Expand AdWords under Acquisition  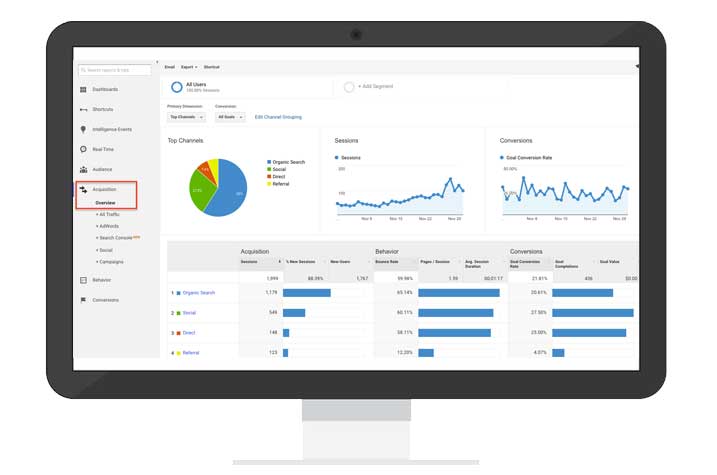[x=107, y=226]
